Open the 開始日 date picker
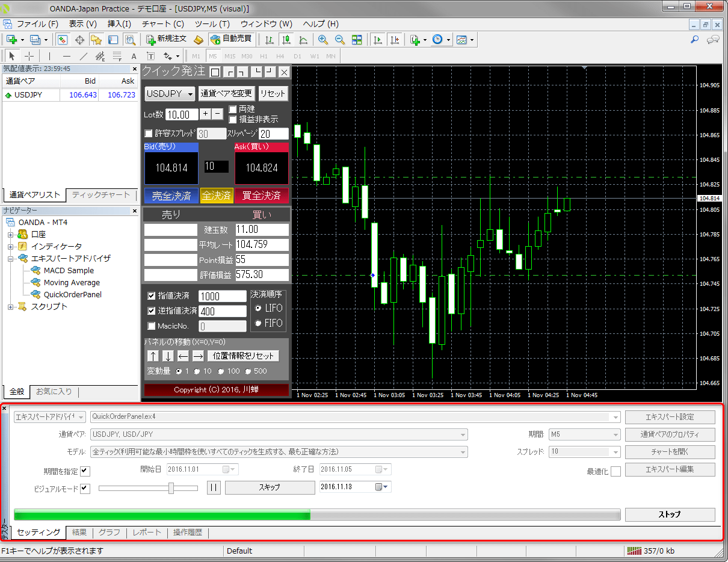Screen dimensions: 728x562 tap(230, 469)
